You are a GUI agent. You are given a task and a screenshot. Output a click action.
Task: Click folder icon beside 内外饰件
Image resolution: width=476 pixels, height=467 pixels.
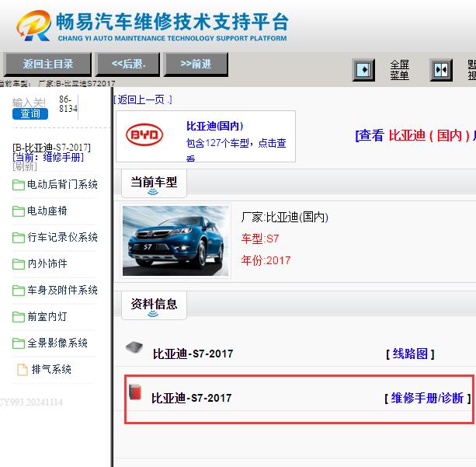pyautogui.click(x=18, y=264)
